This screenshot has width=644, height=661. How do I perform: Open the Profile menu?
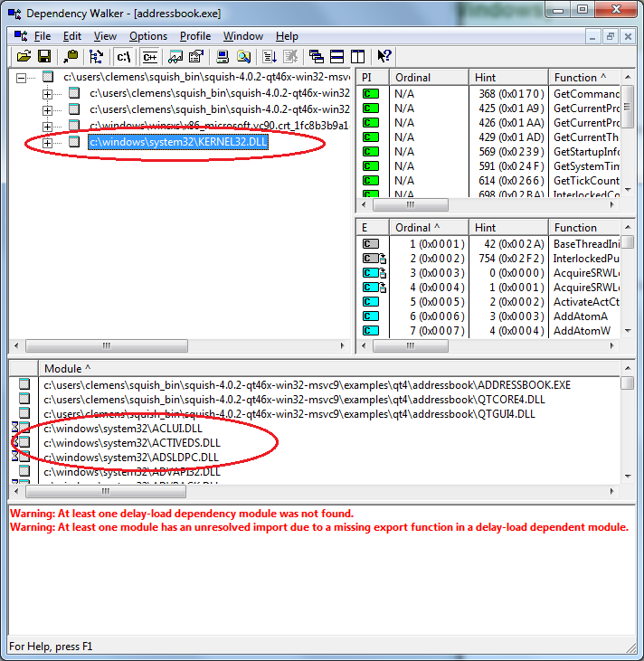pos(195,36)
